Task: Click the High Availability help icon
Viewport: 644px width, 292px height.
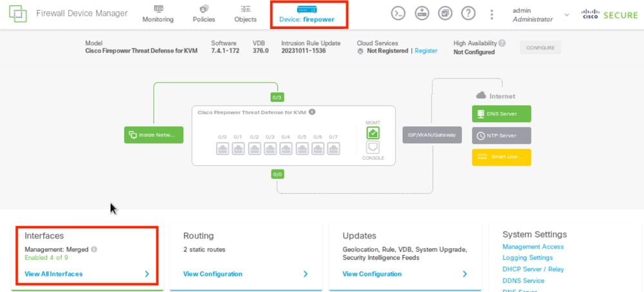Action: click(502, 43)
